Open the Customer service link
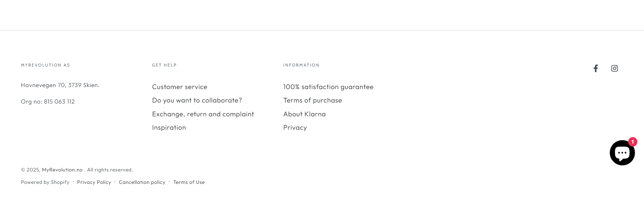644x201 pixels. (x=179, y=87)
